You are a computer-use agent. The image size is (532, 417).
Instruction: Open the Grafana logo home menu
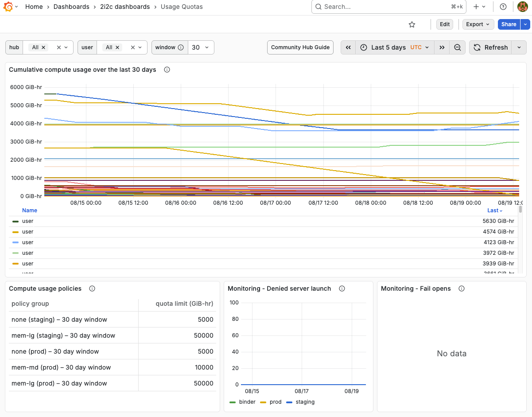[8, 7]
